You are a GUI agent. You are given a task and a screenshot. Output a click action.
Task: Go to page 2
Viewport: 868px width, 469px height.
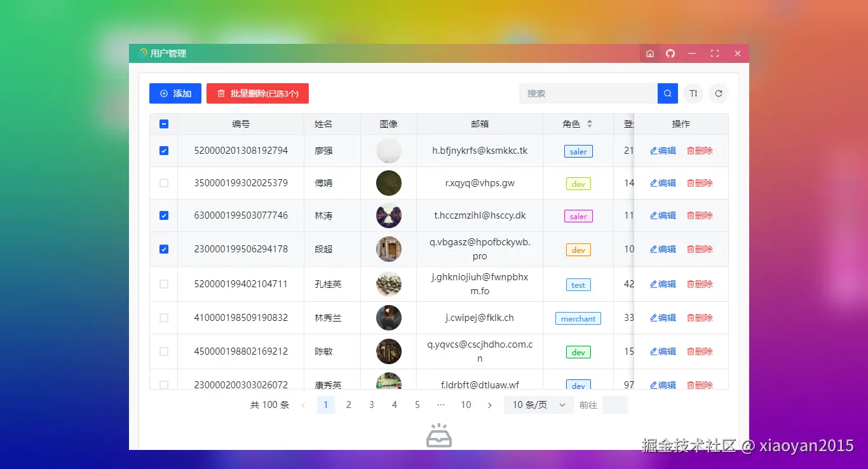[349, 405]
